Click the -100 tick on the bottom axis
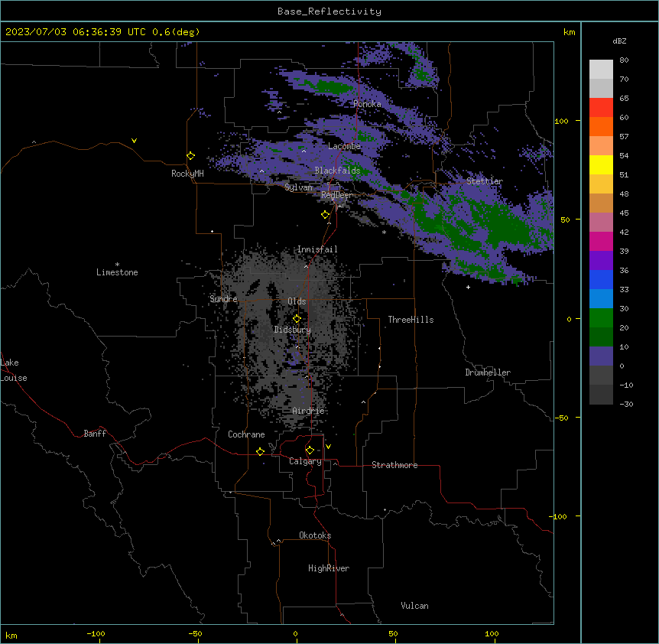The height and width of the screenshot is (644, 659). click(x=96, y=633)
